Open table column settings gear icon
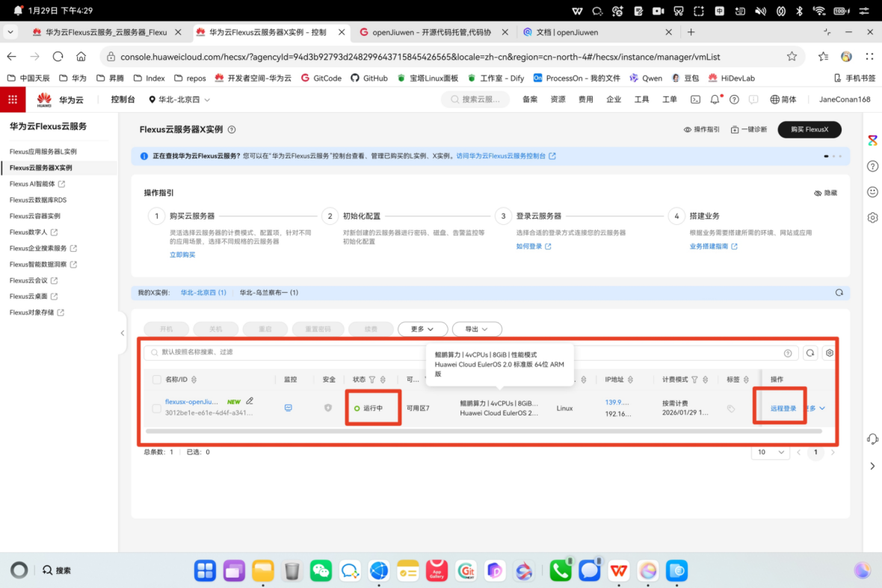Viewport: 882px width, 588px height. click(829, 353)
